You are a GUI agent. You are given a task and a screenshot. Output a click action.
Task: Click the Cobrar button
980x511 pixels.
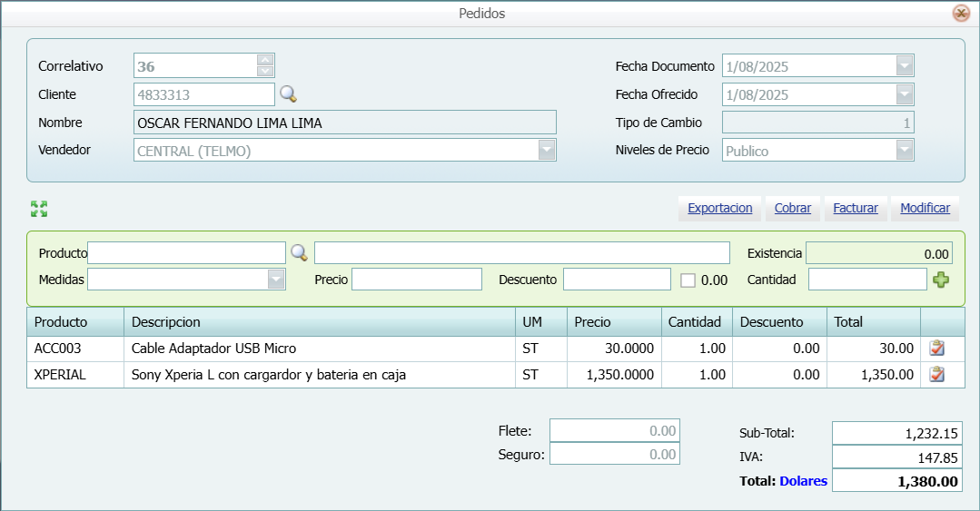(x=793, y=208)
